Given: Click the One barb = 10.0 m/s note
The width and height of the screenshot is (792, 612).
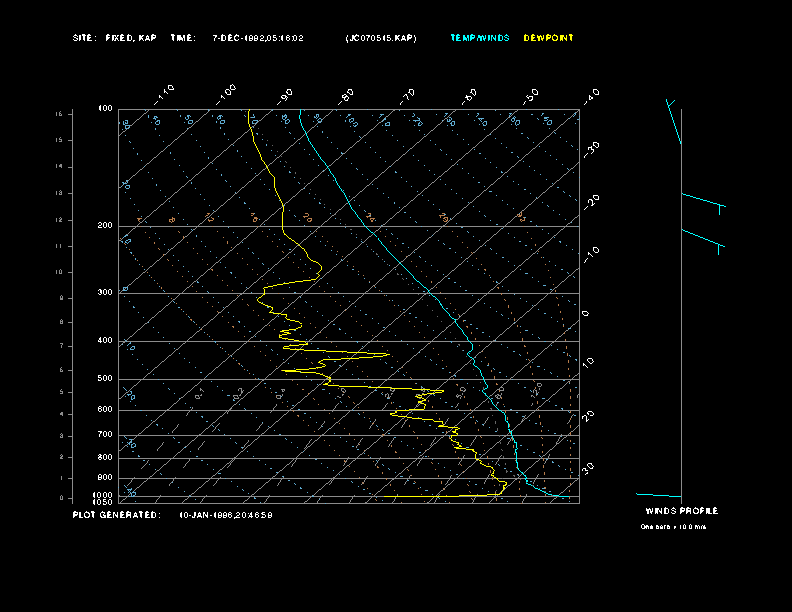Looking at the screenshot, I should click(673, 527).
